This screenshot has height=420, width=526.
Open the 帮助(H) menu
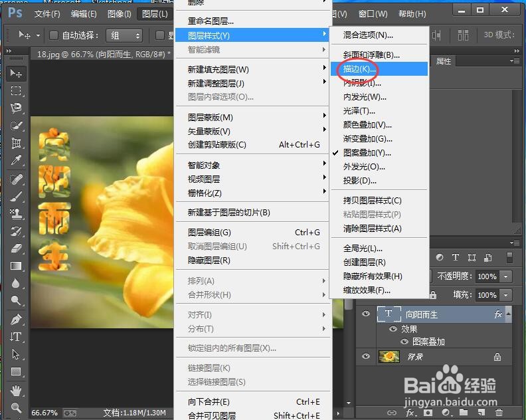tap(412, 14)
